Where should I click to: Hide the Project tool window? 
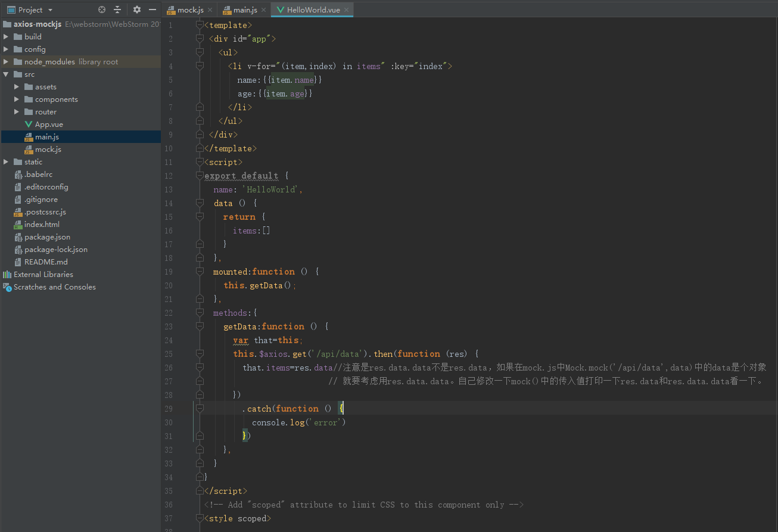[x=153, y=10]
